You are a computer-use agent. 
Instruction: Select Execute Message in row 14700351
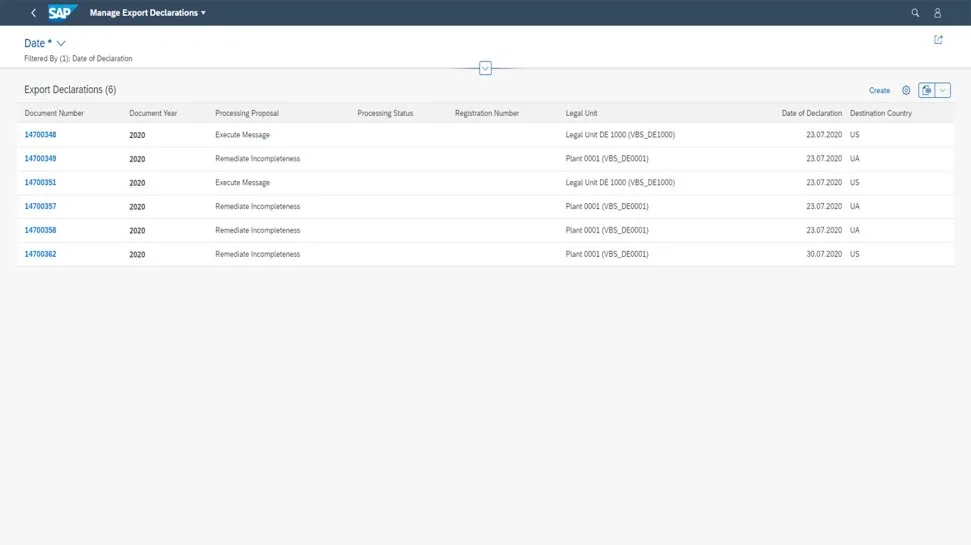[242, 182]
